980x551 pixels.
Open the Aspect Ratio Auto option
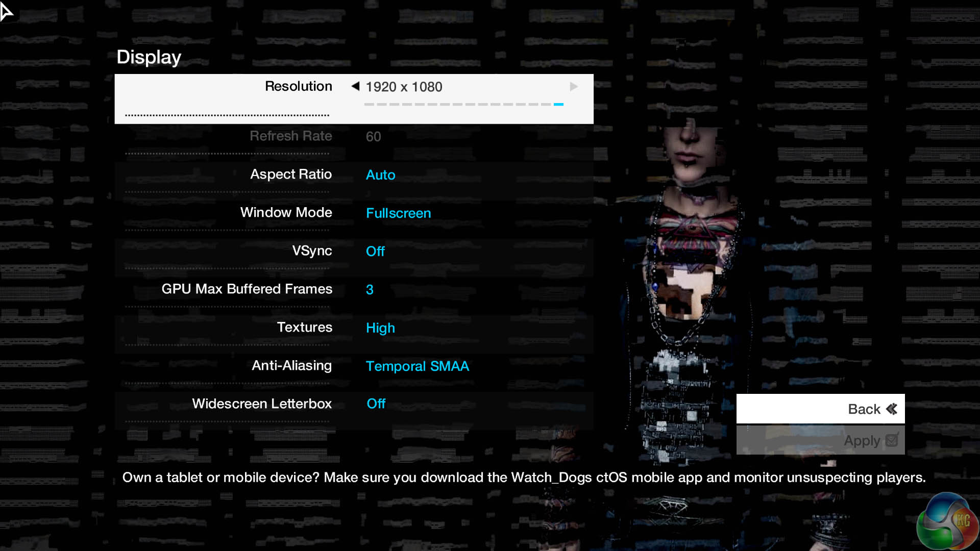[x=380, y=175]
